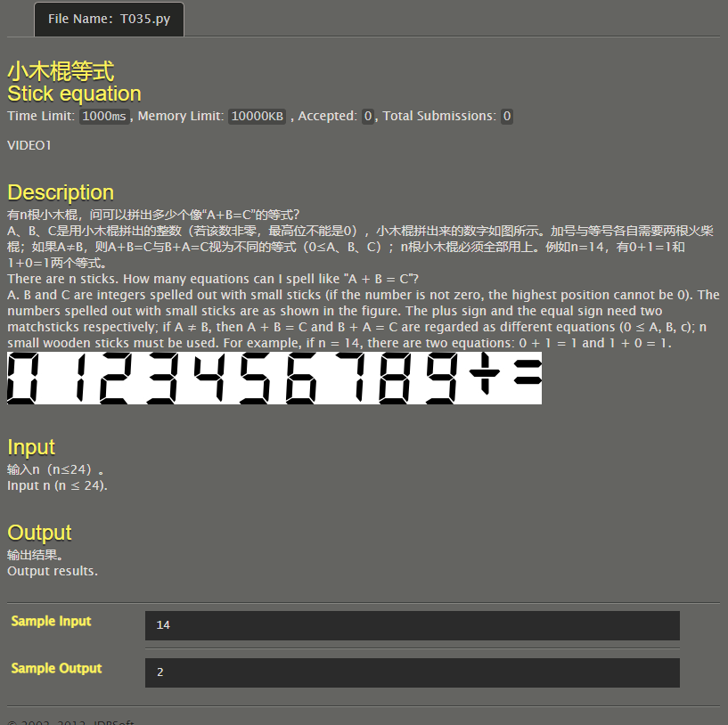728x725 pixels.
Task: Click the matchstick digits illustration image
Action: tap(274, 378)
